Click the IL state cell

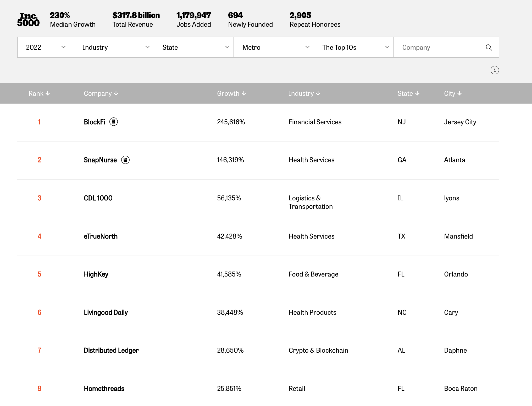coord(401,198)
